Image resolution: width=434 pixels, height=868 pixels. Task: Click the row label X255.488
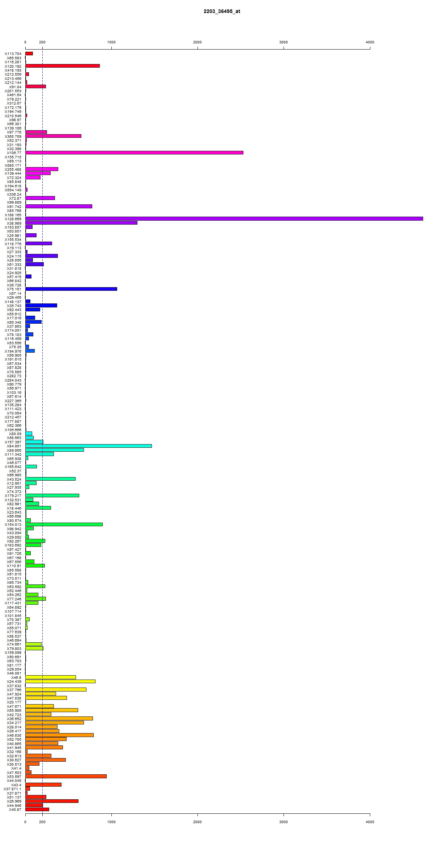tap(13, 169)
